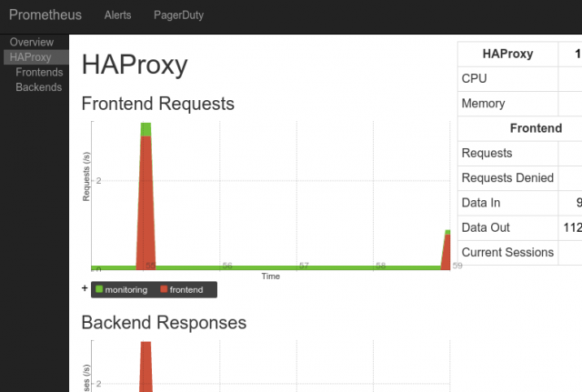Click the Requests row label in table
Screen dimensions: 582x392
coord(487,153)
